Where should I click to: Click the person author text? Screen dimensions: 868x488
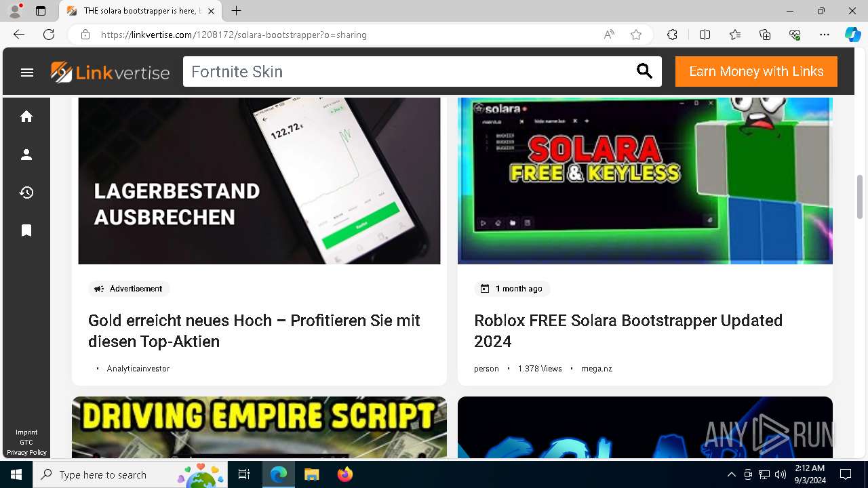pos(486,369)
